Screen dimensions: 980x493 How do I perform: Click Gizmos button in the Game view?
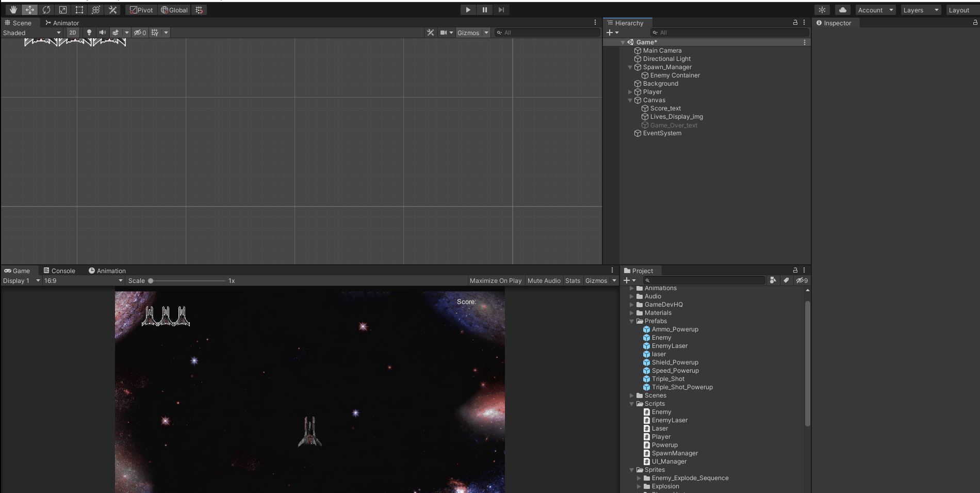tap(596, 281)
